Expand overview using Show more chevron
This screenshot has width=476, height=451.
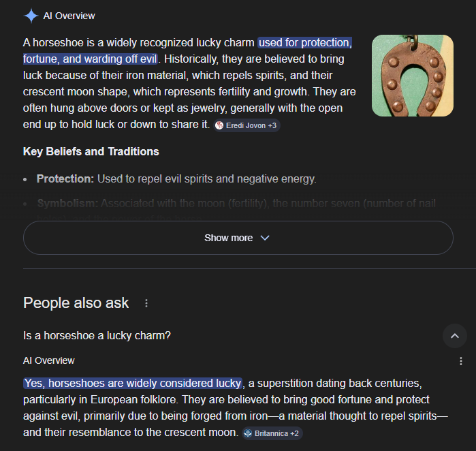[x=265, y=238]
